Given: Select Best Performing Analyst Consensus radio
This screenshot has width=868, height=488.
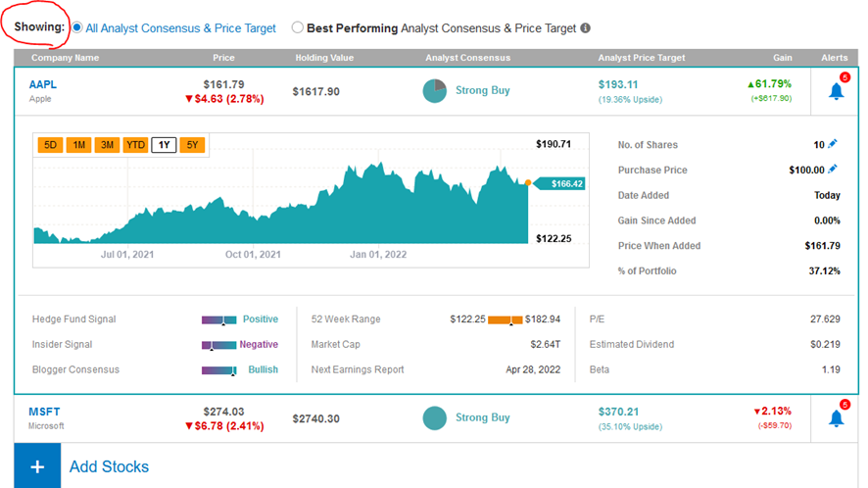Looking at the screenshot, I should click(297, 27).
